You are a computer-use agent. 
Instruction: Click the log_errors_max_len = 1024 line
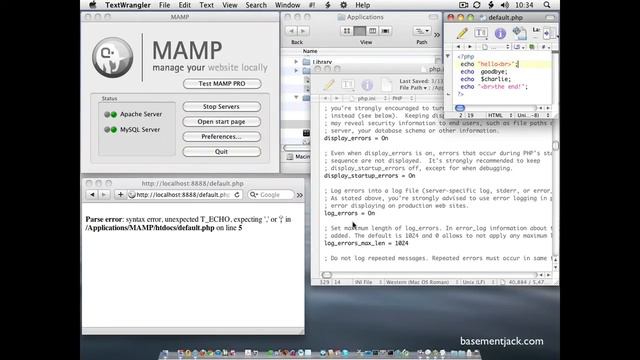(x=366, y=243)
